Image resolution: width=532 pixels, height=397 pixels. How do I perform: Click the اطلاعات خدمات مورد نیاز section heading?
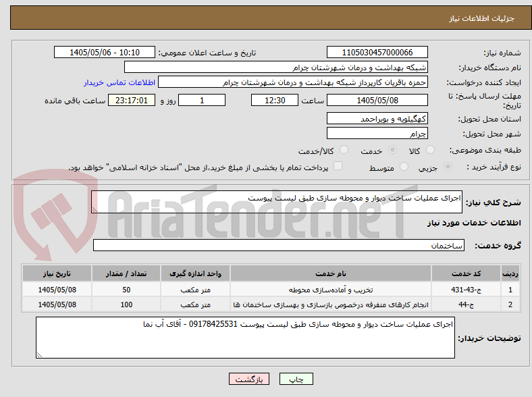pyautogui.click(x=474, y=223)
